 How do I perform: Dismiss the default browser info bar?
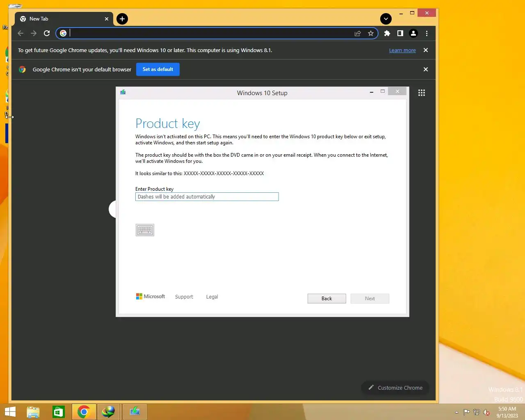(x=426, y=69)
